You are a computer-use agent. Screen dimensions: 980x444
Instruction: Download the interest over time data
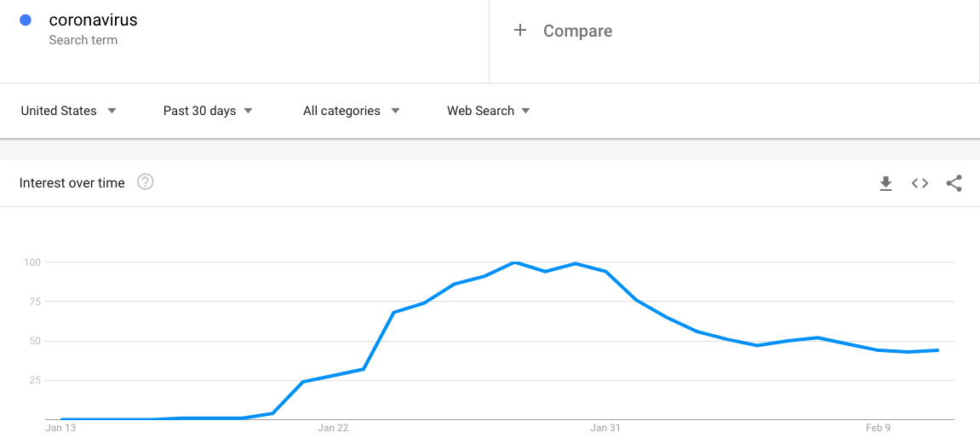pyautogui.click(x=885, y=183)
